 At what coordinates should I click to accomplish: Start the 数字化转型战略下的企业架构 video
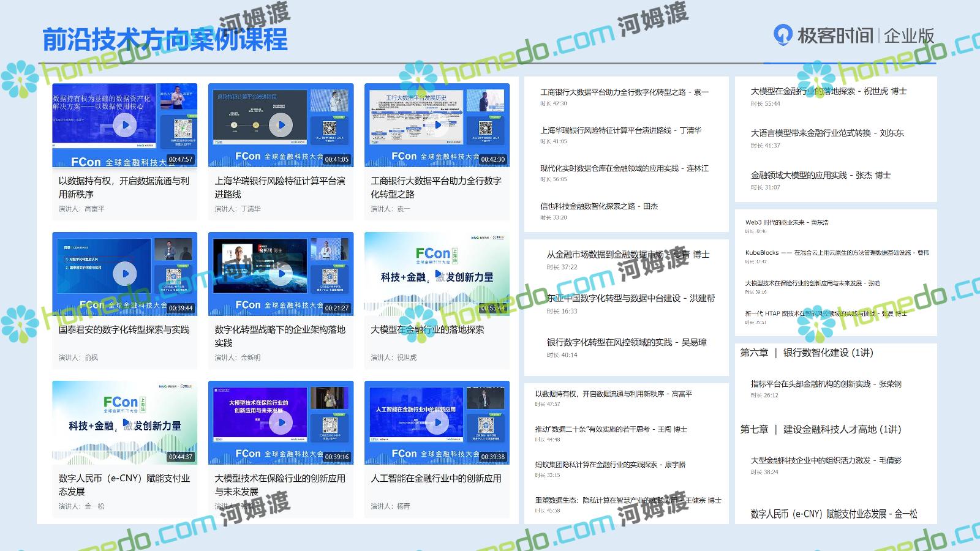coord(281,274)
